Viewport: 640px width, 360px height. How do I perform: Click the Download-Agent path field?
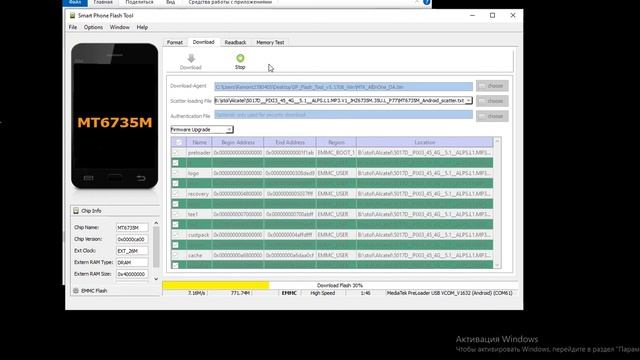tap(343, 87)
